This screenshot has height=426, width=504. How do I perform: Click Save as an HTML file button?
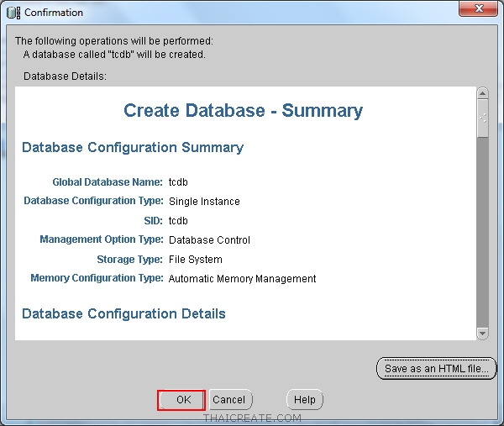[436, 369]
